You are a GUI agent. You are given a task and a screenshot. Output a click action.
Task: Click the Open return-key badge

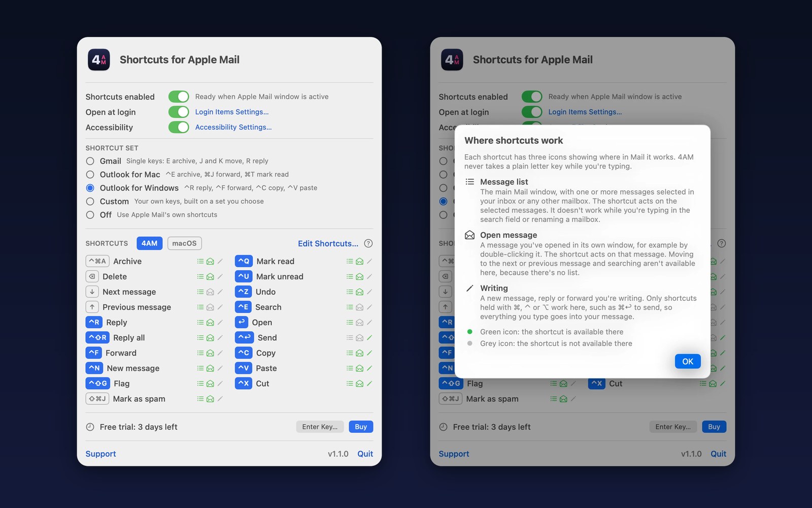click(x=242, y=322)
